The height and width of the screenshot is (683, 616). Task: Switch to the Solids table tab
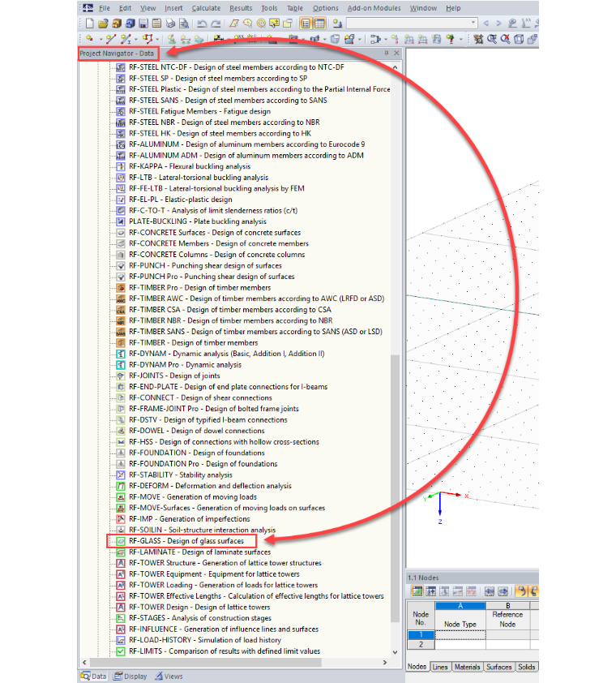click(x=526, y=667)
